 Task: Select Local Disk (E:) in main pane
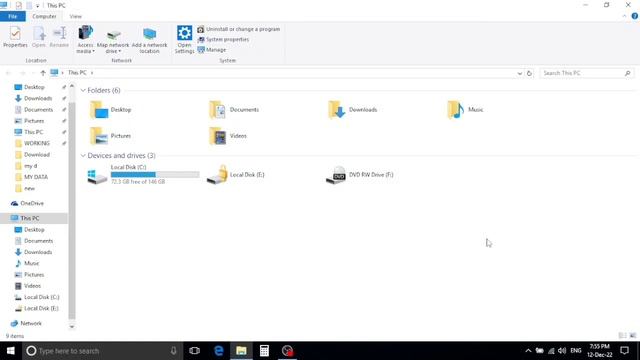click(x=236, y=175)
